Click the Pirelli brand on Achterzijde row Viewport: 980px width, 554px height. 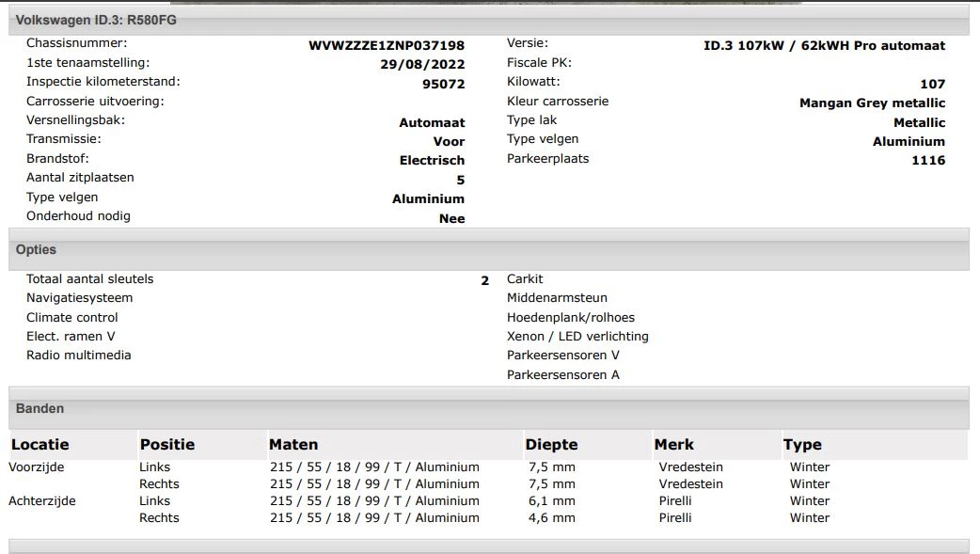point(675,500)
